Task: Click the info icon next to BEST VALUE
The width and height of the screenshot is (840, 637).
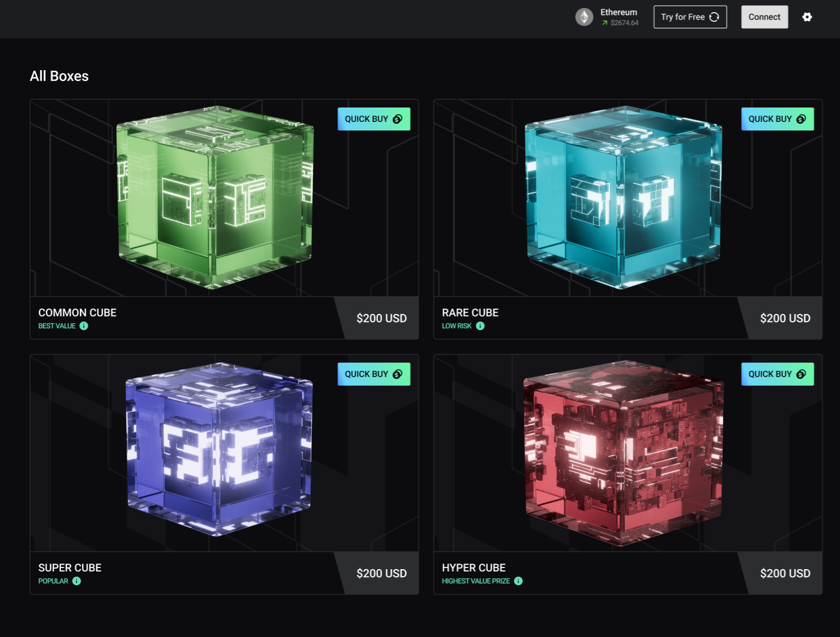Action: pos(84,326)
